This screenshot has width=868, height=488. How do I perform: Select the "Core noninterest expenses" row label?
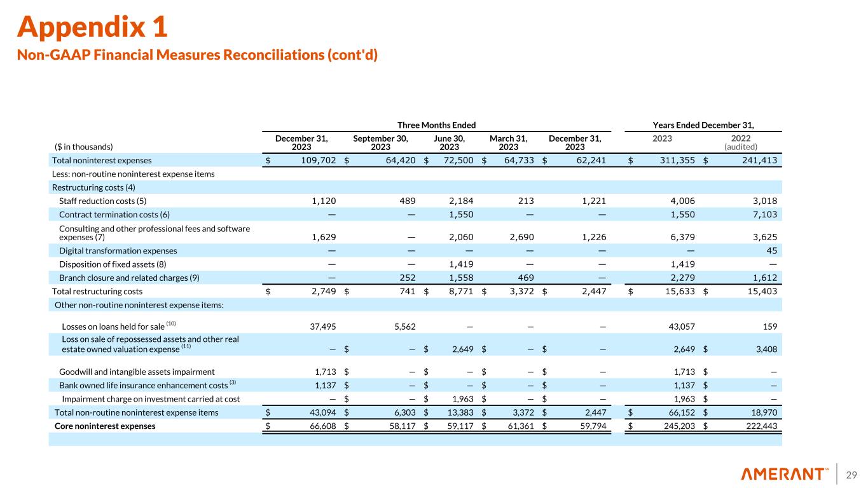105,426
